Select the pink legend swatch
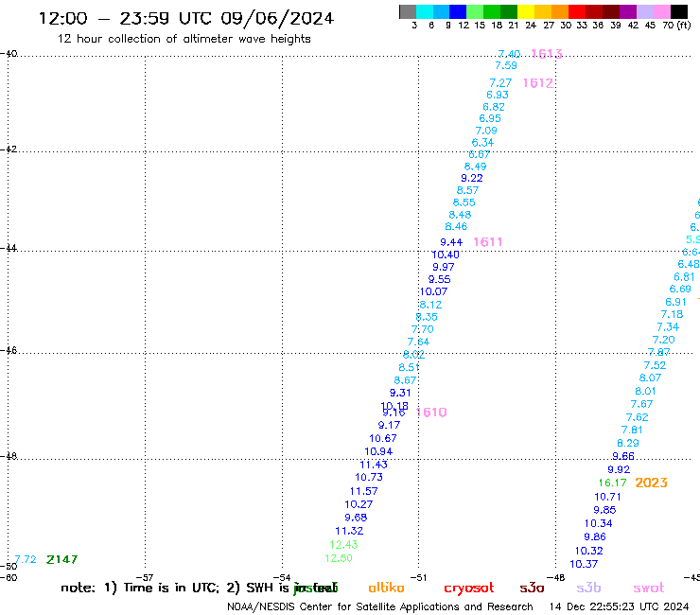 (x=661, y=11)
